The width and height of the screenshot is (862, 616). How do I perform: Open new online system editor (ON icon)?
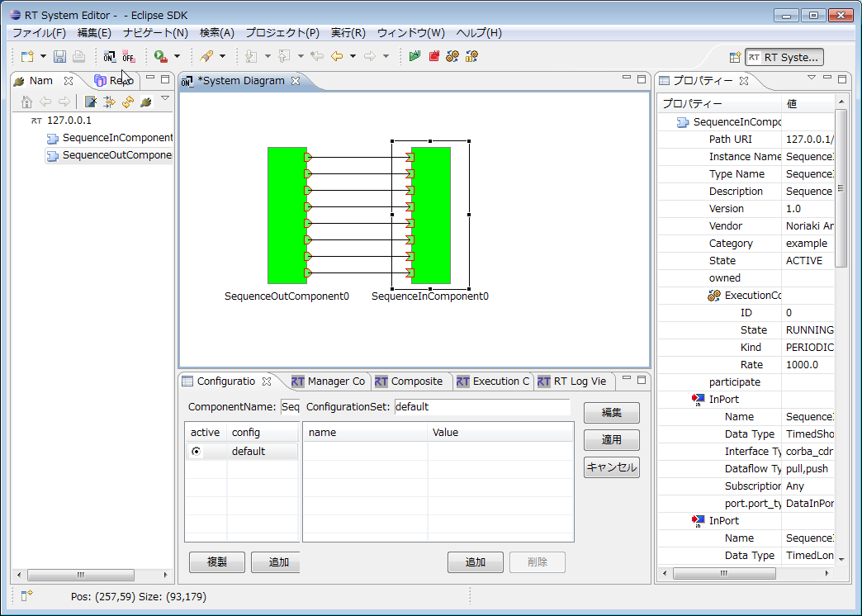109,56
